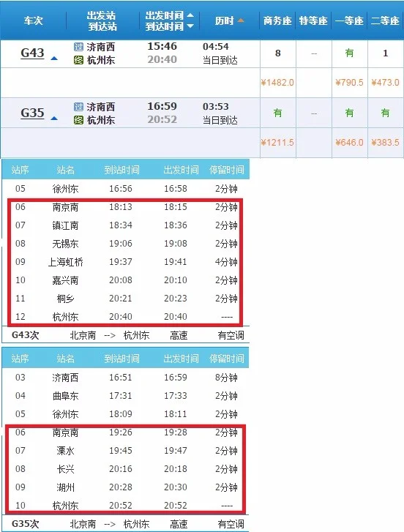Click price ¥790.5

(x=349, y=83)
